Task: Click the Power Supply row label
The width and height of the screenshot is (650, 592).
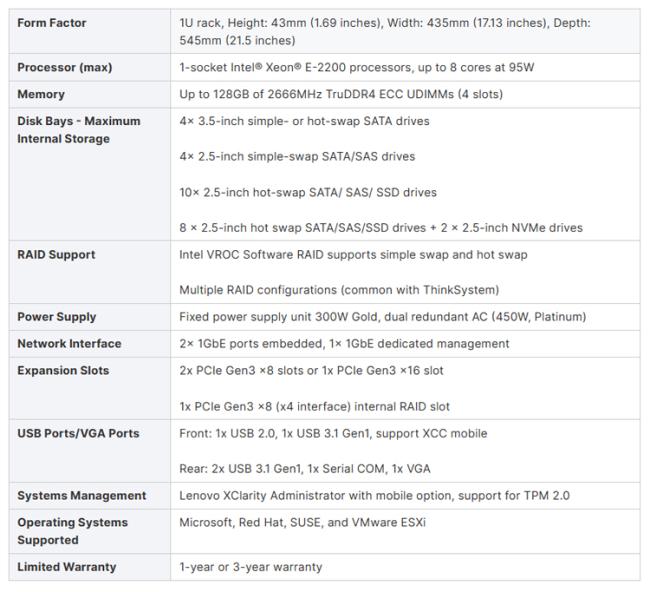Action: pyautogui.click(x=57, y=317)
